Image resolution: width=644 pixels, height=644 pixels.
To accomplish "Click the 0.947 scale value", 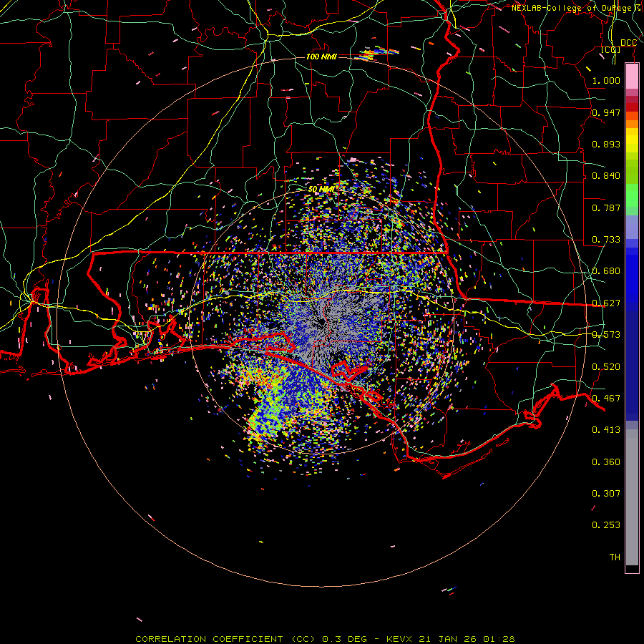I will pos(606,112).
